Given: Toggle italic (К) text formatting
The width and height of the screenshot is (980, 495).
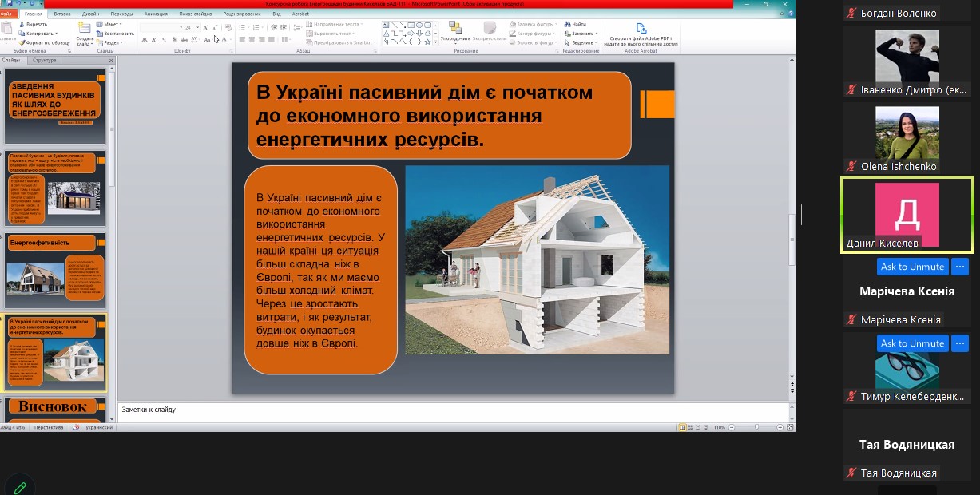Looking at the screenshot, I should [x=154, y=39].
